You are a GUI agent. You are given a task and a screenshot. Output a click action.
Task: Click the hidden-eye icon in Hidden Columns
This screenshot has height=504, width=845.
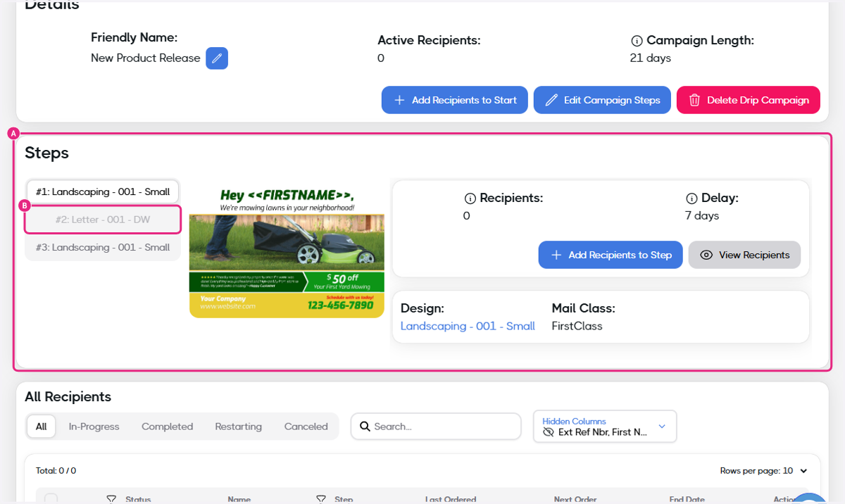click(x=549, y=432)
